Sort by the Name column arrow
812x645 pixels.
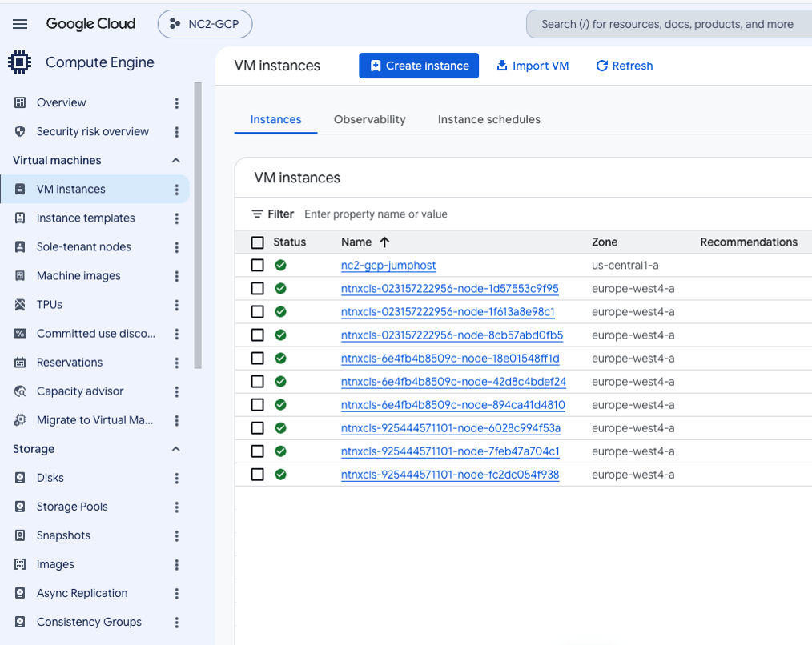pos(384,242)
